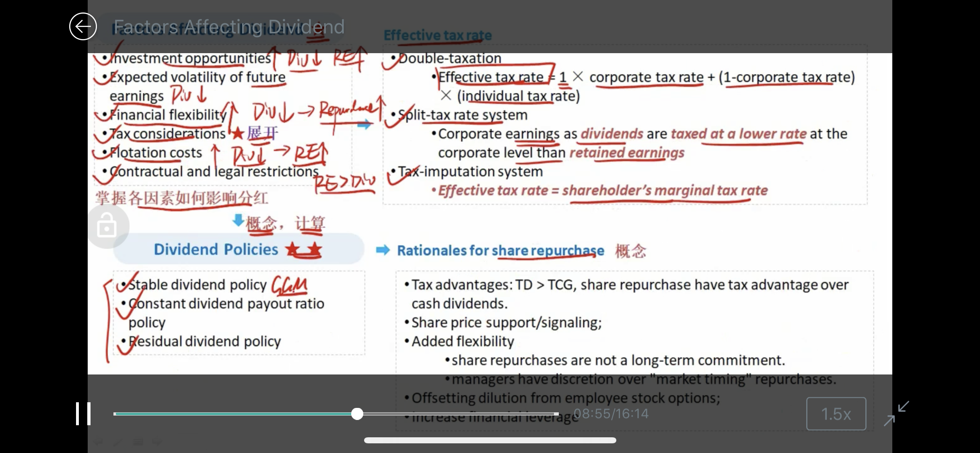Exit fullscreen with the shrink arrows
Viewport: 980px width, 453px height.
click(896, 414)
